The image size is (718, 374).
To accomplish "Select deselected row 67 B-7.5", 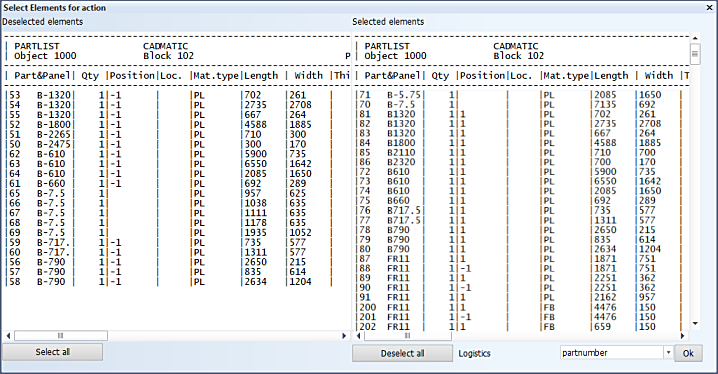I will [177, 213].
